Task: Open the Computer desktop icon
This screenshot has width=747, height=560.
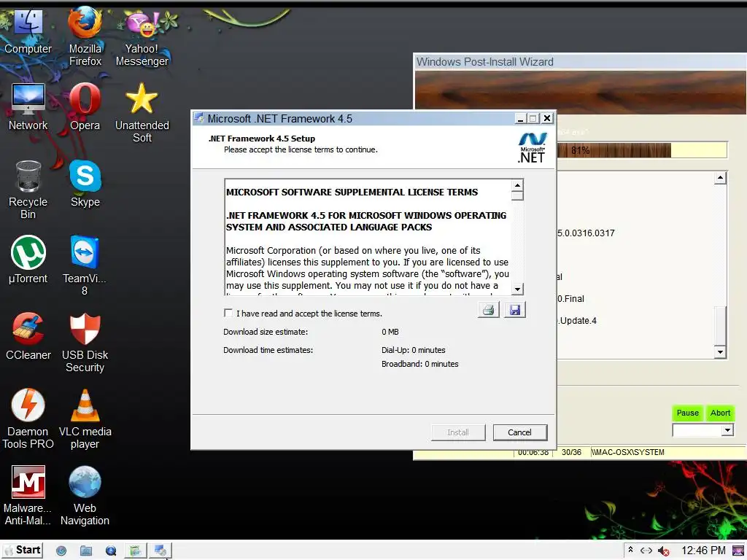Action: coord(28,32)
